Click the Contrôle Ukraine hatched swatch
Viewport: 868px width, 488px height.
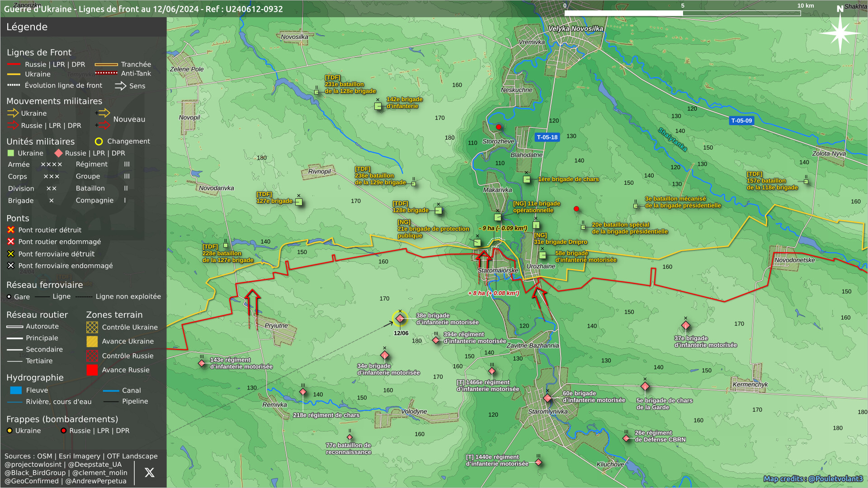[x=92, y=327]
